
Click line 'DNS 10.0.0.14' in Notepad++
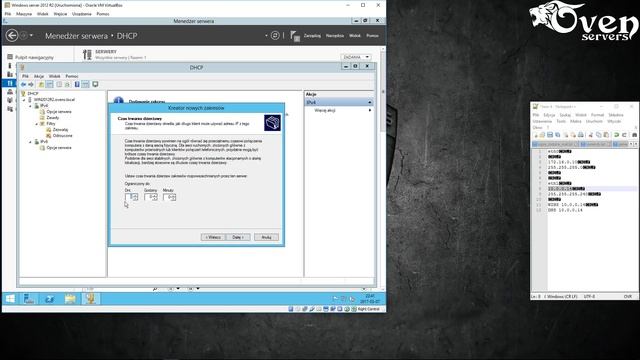click(x=565, y=210)
